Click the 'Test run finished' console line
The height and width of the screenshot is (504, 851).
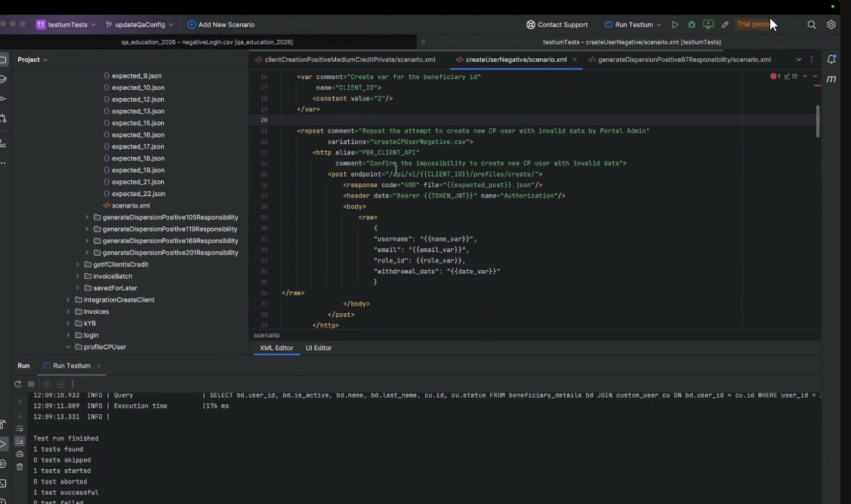pos(66,438)
